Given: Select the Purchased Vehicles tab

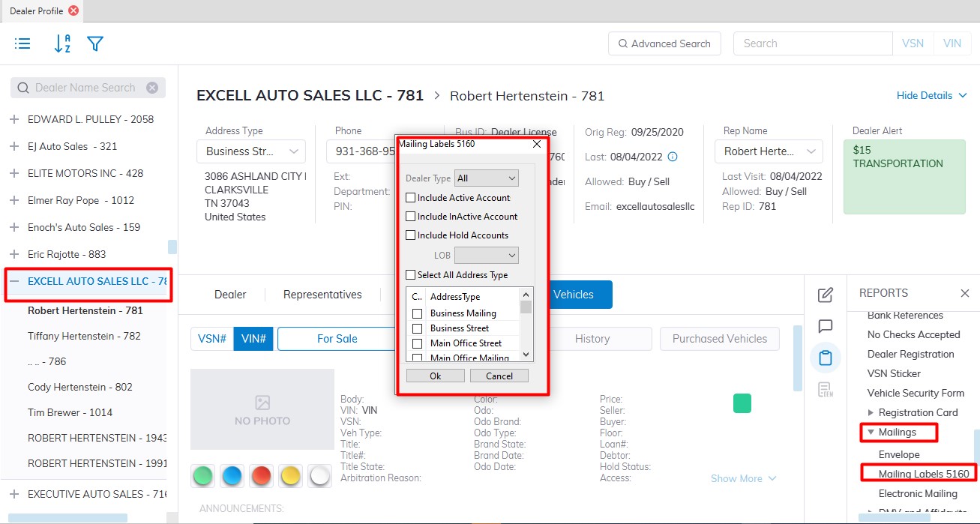Looking at the screenshot, I should (x=719, y=339).
